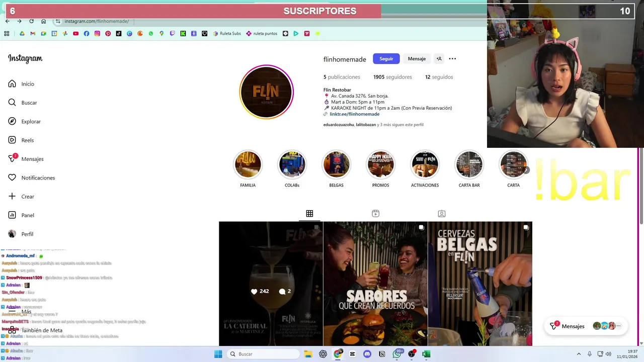This screenshot has width=644, height=362.
Task: Open File Explorer from the taskbar
Action: 308,354
